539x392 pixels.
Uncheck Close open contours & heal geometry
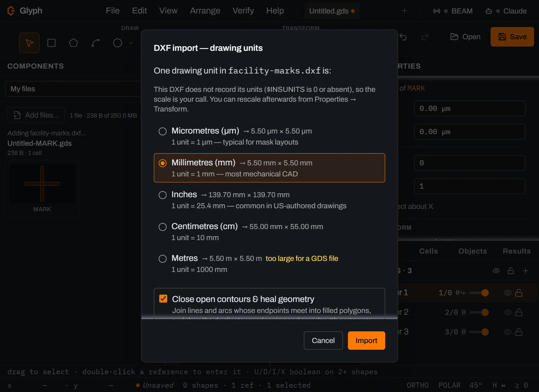163,299
